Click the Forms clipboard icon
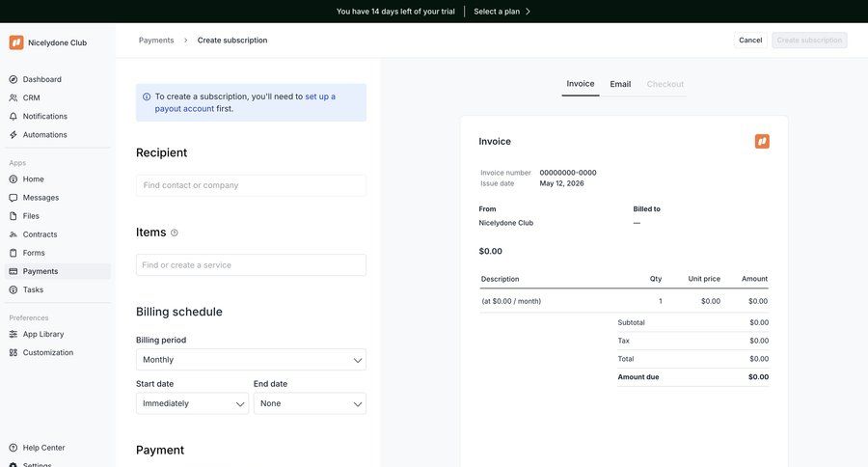Screen dimensions: 868x467 click(x=14, y=253)
